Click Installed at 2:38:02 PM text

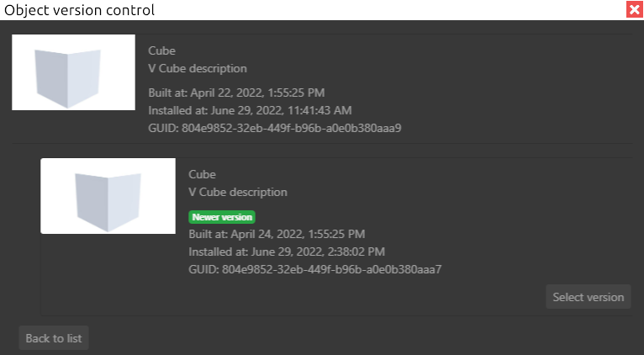tap(287, 252)
